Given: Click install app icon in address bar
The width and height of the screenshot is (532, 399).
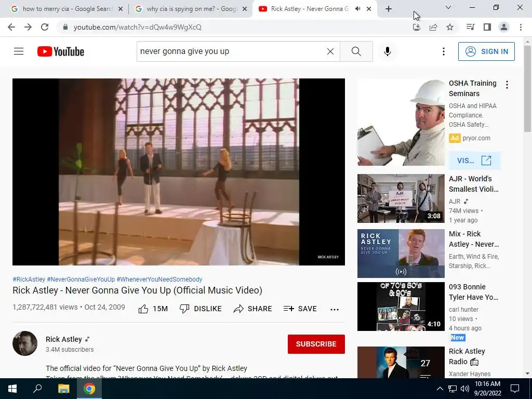Looking at the screenshot, I should pyautogui.click(x=417, y=27).
